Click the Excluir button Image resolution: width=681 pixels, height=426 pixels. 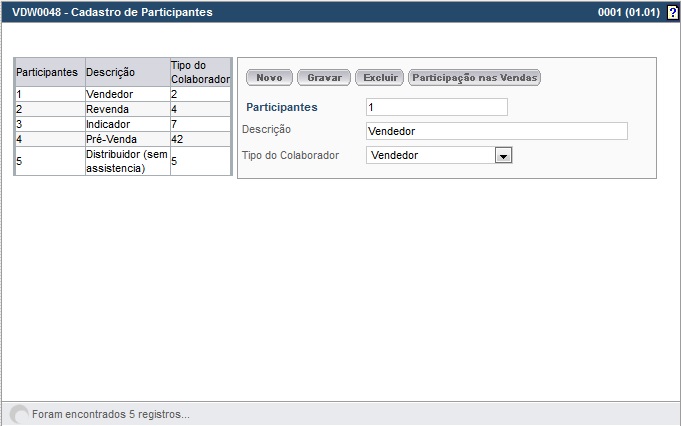pos(380,78)
